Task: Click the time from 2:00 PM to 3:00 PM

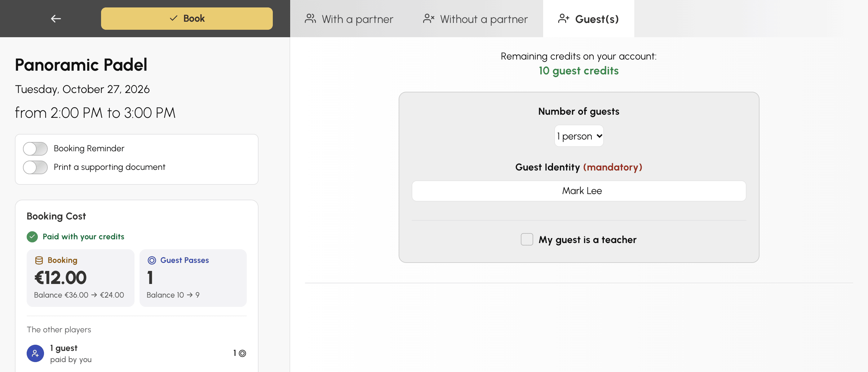Action: point(95,113)
